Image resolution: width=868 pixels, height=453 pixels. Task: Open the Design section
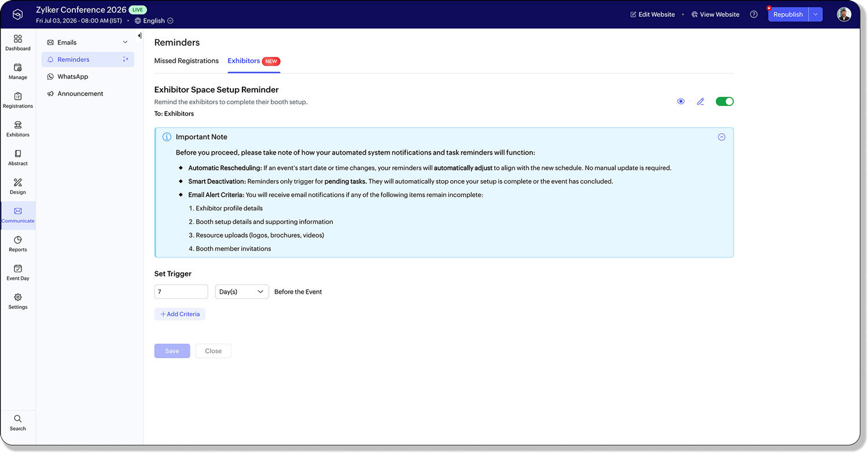point(18,187)
